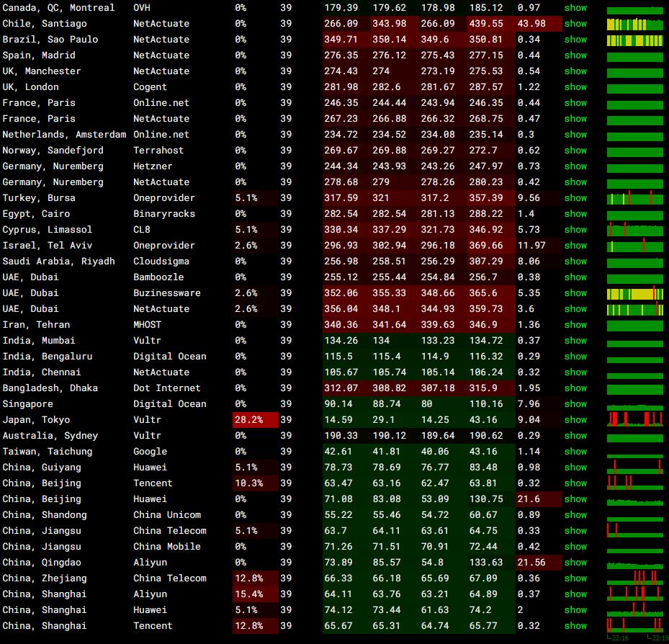Click the Brazil, Sao Paulo latency graph
669x644 pixels.
634,40
